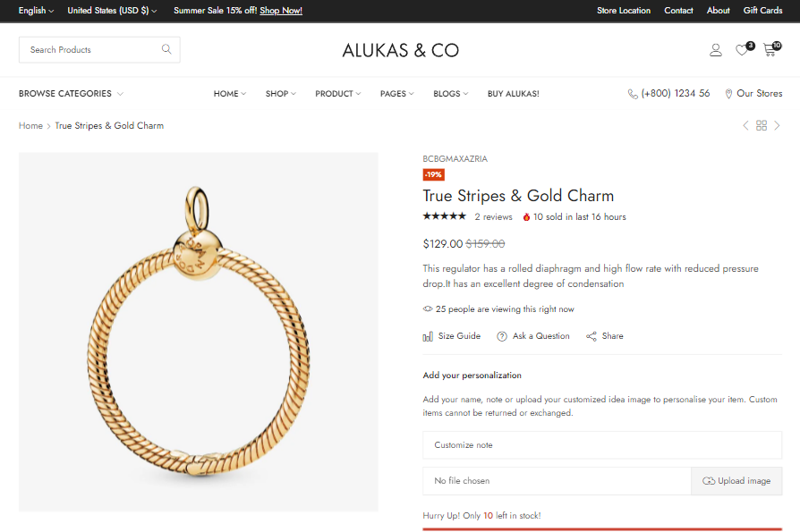
Task: Click the product grid view icon
Action: pos(762,126)
